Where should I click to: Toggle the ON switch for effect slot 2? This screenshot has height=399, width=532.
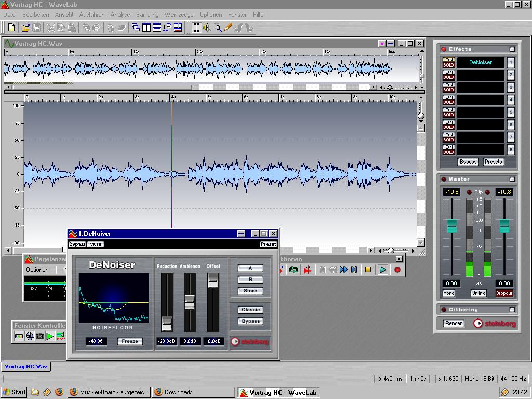[448, 72]
